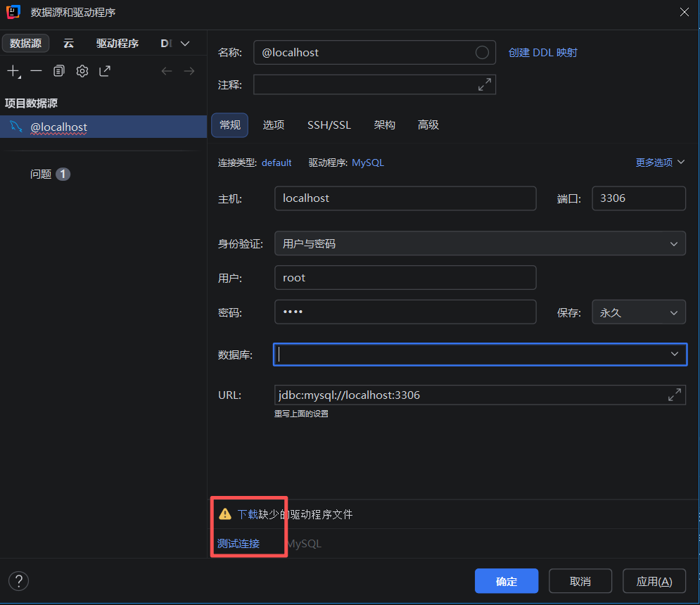
Task: Change the default connection type
Action: [x=276, y=163]
